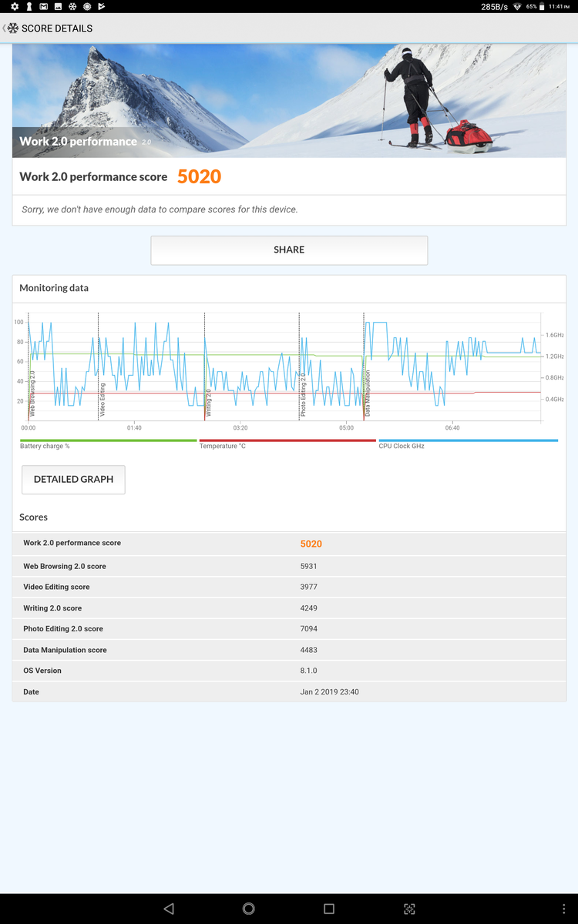Tap the Data Manipulation score row
The width and height of the screenshot is (578, 924).
[x=289, y=650]
